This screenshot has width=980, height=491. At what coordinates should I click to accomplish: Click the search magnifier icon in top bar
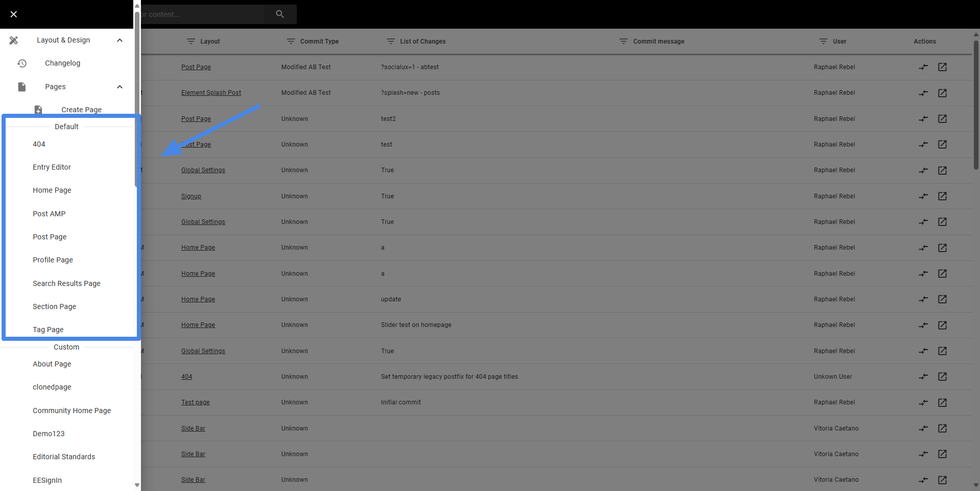point(280,14)
